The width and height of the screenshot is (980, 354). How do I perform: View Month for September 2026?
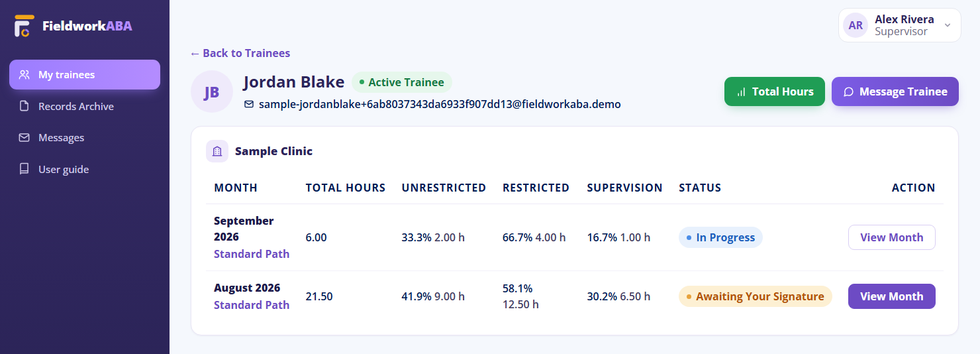891,237
